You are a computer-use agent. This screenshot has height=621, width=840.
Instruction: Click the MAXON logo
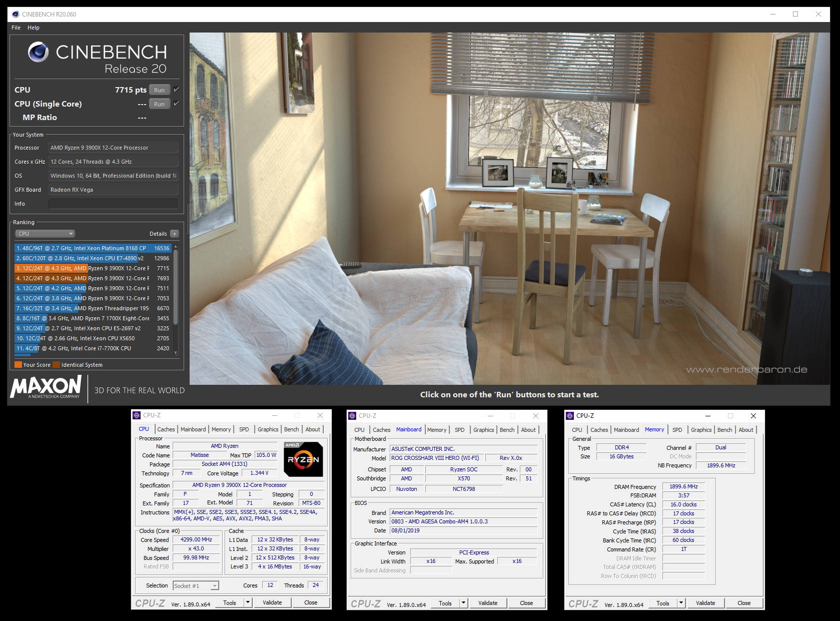(46, 387)
